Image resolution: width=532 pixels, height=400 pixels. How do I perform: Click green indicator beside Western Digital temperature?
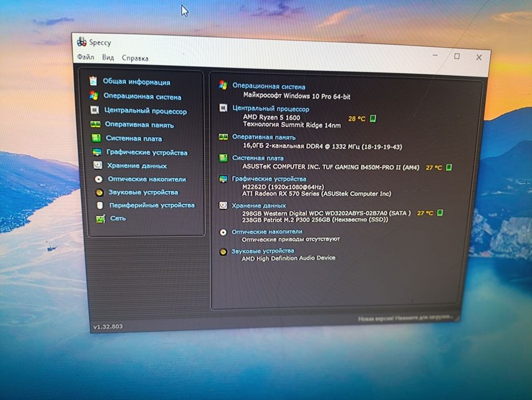point(440,213)
